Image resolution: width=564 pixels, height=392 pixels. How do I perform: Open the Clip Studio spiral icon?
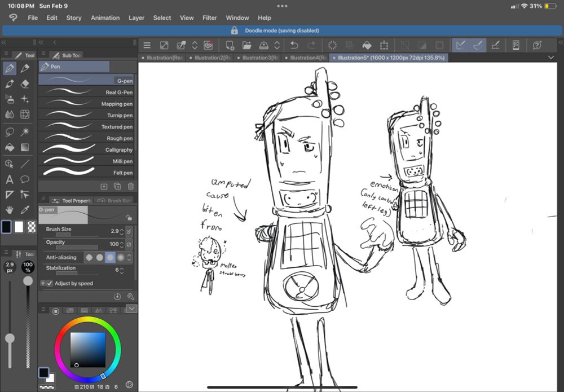208,45
